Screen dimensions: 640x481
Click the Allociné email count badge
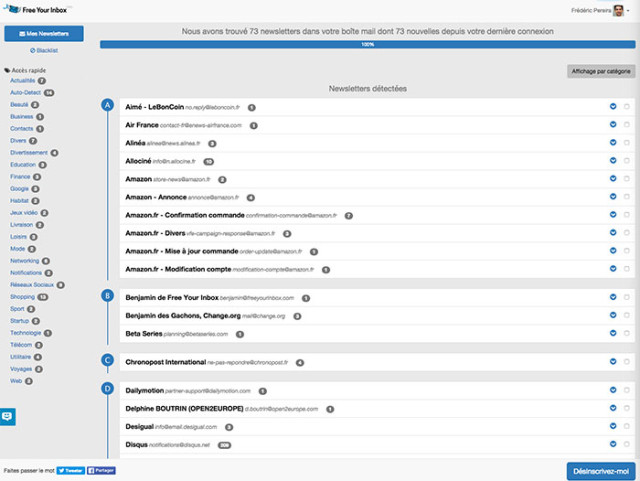point(209,162)
